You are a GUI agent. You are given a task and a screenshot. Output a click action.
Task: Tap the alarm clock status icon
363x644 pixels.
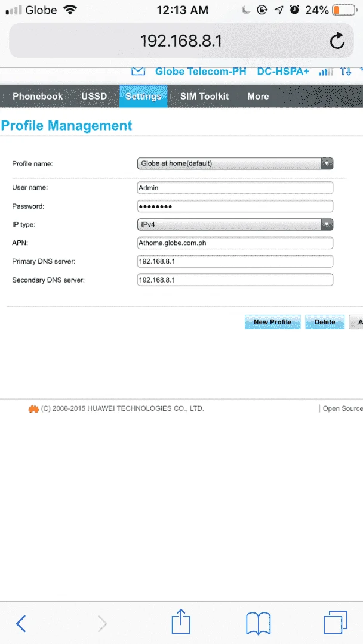pyautogui.click(x=294, y=10)
